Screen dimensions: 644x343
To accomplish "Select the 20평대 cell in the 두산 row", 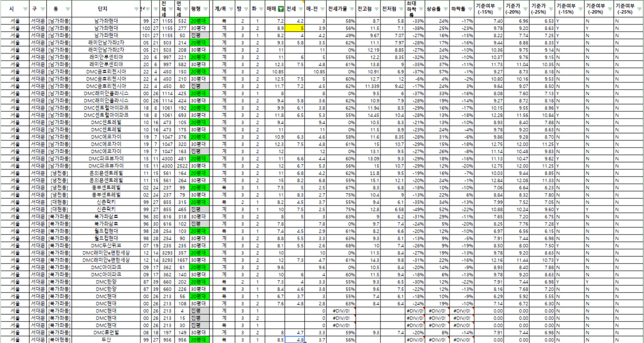I will tap(199, 339).
